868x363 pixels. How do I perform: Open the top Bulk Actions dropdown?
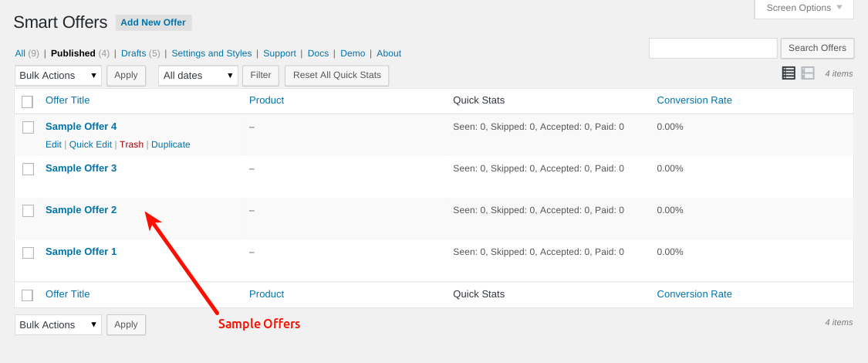click(x=58, y=76)
